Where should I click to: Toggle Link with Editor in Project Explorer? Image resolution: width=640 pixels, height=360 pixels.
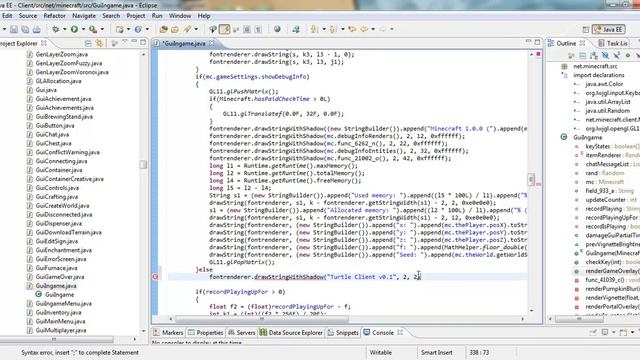(x=99, y=43)
